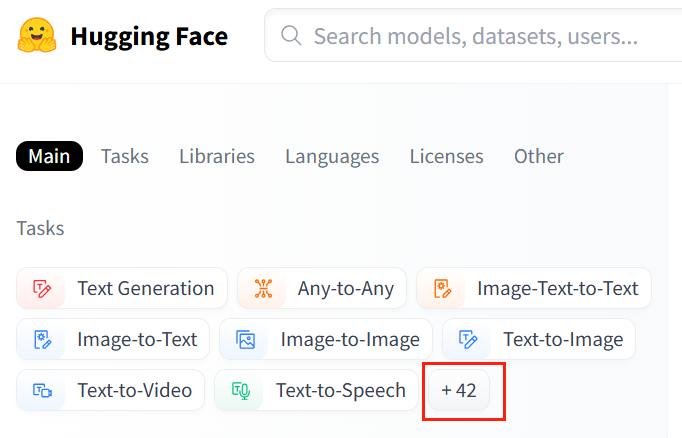Switch to the Main tab
This screenshot has height=438, width=682.
[x=49, y=156]
